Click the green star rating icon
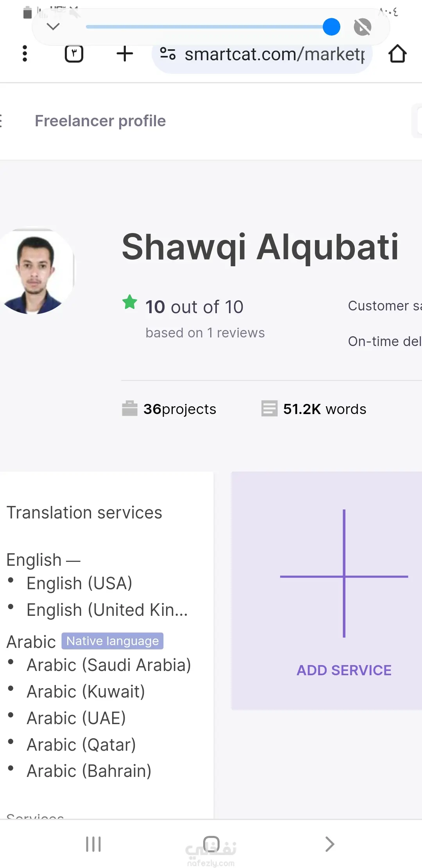 [130, 302]
